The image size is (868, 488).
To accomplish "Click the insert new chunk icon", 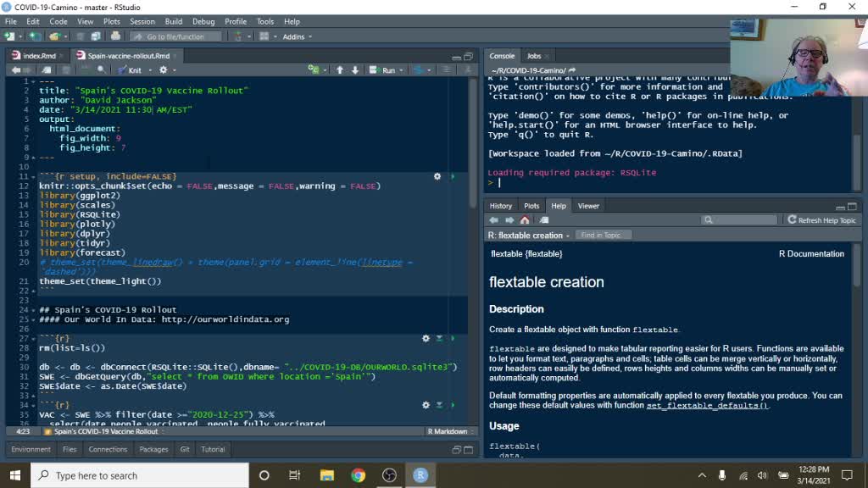I will pos(314,69).
